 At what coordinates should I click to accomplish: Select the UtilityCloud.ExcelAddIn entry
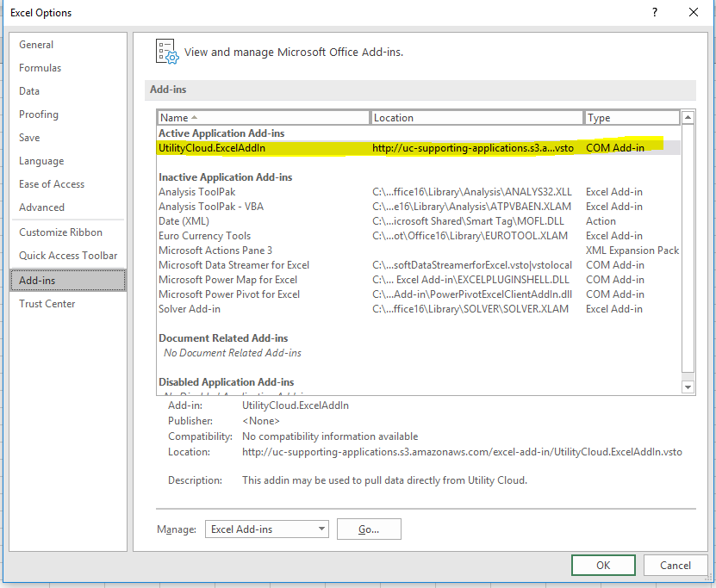[211, 148]
